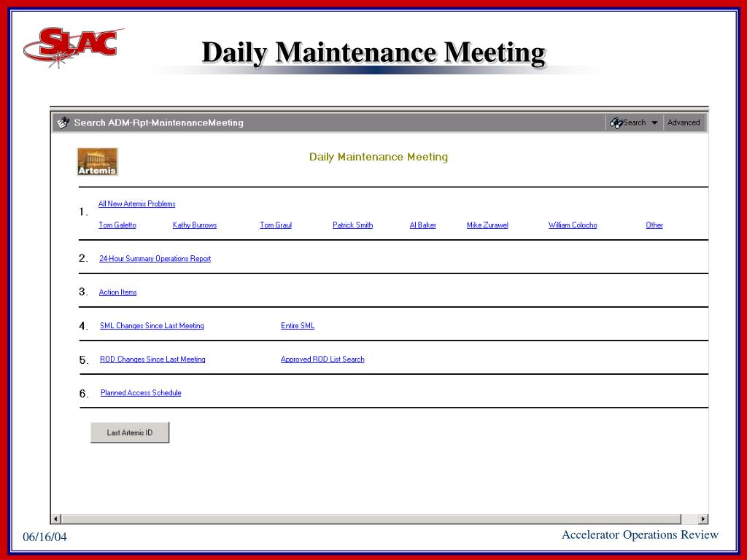Click the Artemis logo image
This screenshot has width=747, height=560.
click(x=97, y=162)
